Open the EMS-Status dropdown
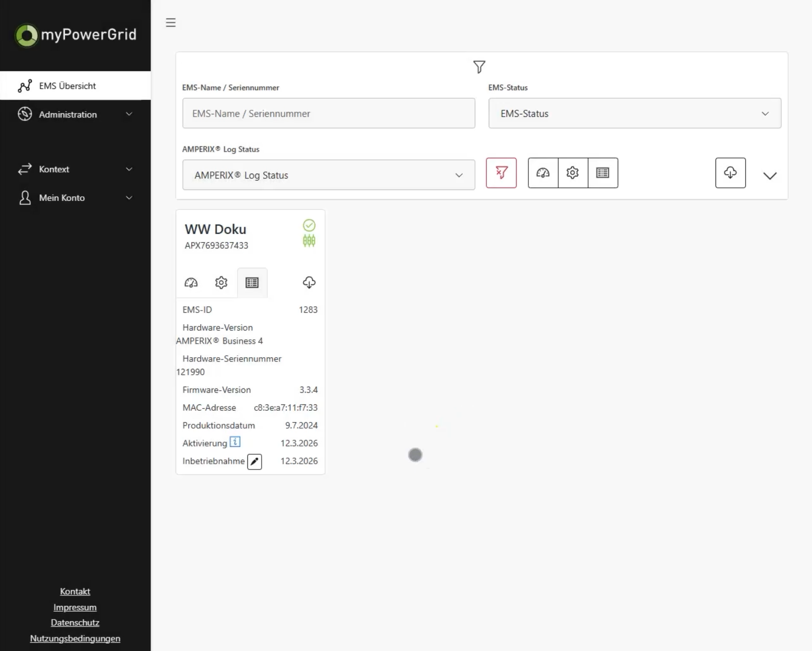 tap(635, 113)
